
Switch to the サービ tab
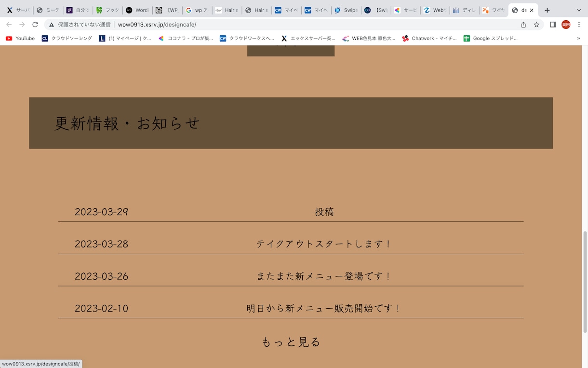point(405,10)
